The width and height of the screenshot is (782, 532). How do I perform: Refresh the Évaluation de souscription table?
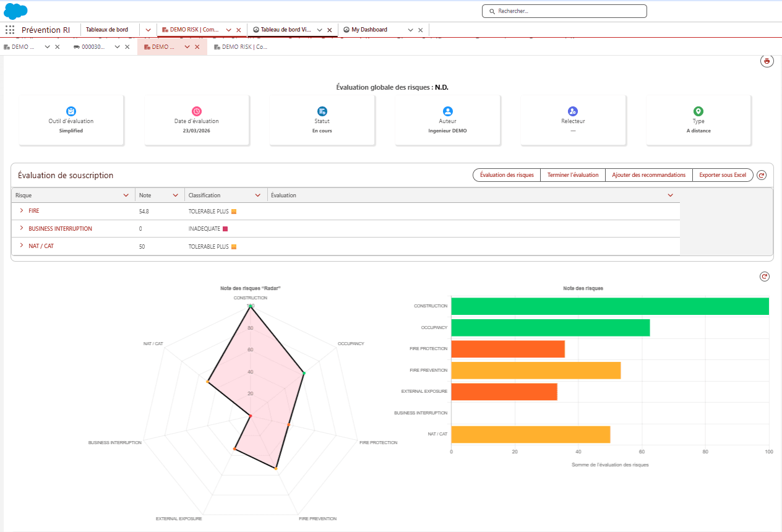762,175
